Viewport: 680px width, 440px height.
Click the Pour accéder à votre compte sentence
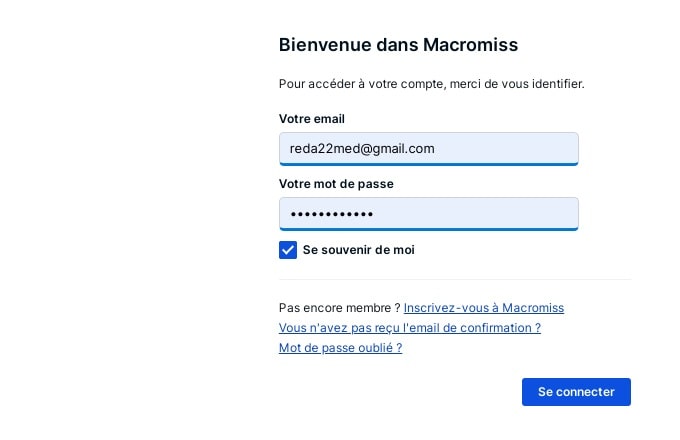pyautogui.click(x=431, y=84)
